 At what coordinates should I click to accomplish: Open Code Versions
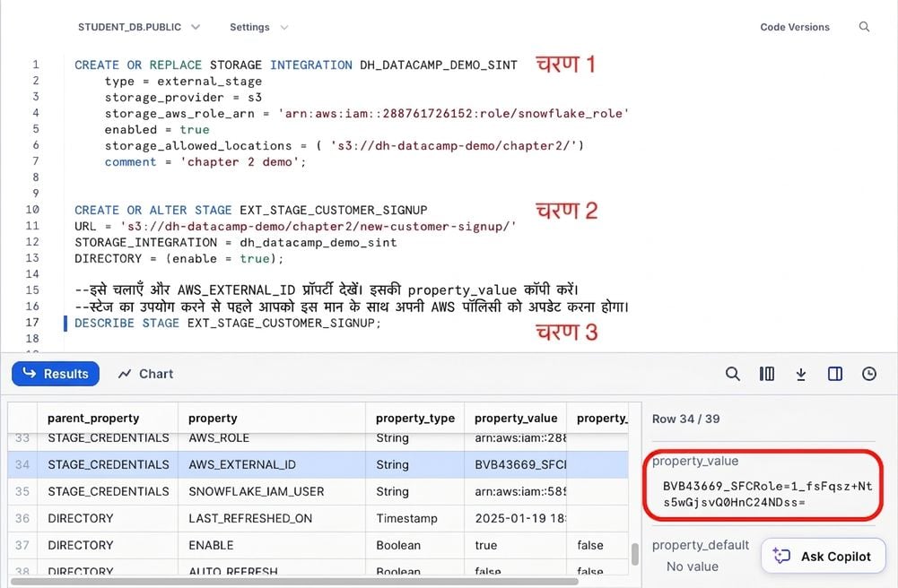click(794, 27)
